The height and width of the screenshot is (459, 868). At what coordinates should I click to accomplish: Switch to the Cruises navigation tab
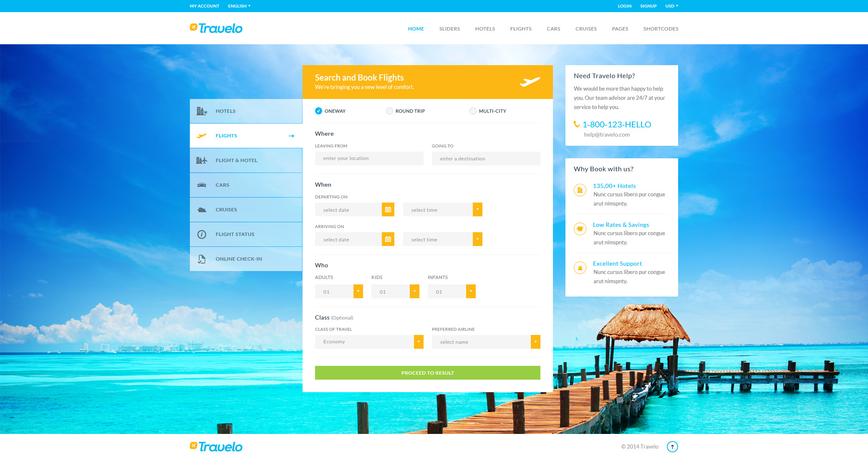[x=586, y=28]
